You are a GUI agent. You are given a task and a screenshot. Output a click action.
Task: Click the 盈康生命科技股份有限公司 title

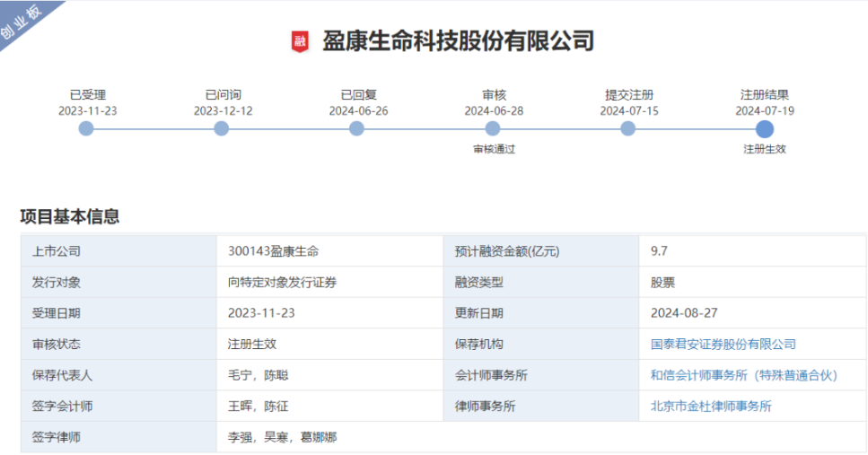pos(459,41)
